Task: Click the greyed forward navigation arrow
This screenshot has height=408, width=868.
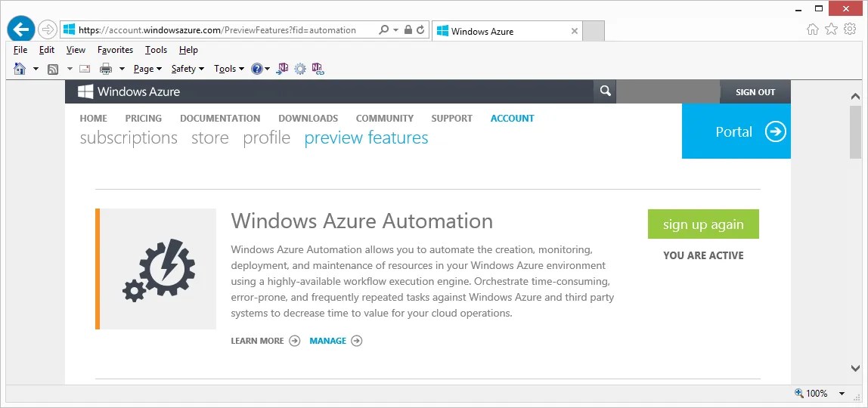Action: (48, 29)
